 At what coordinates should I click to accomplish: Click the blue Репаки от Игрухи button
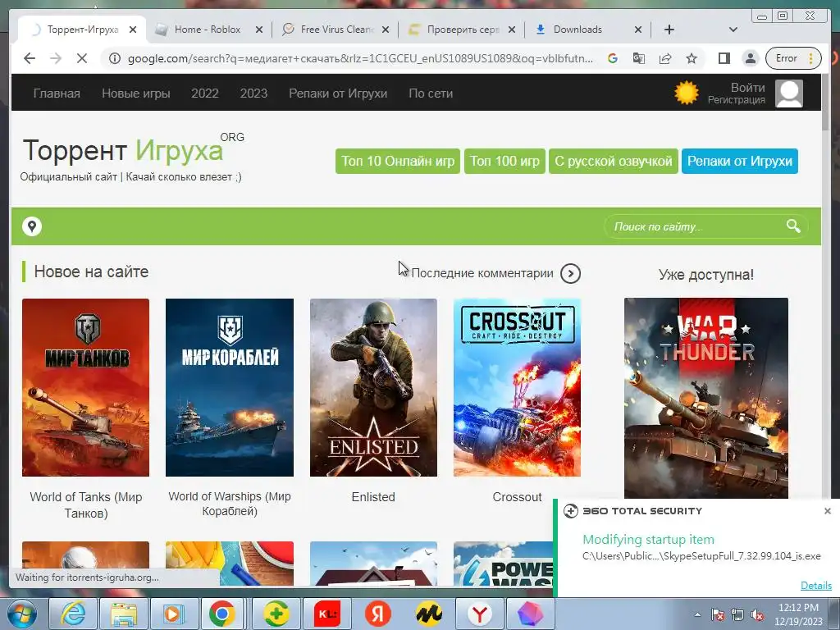point(740,162)
